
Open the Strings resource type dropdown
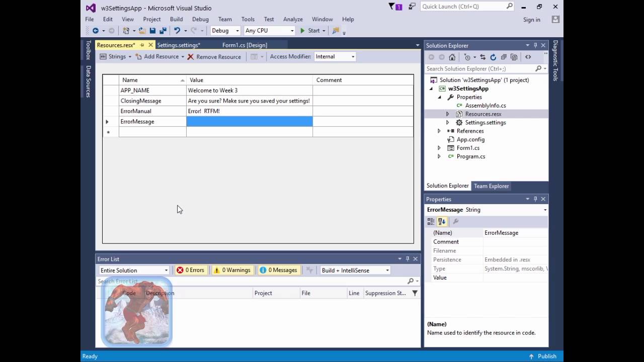[129, 57]
